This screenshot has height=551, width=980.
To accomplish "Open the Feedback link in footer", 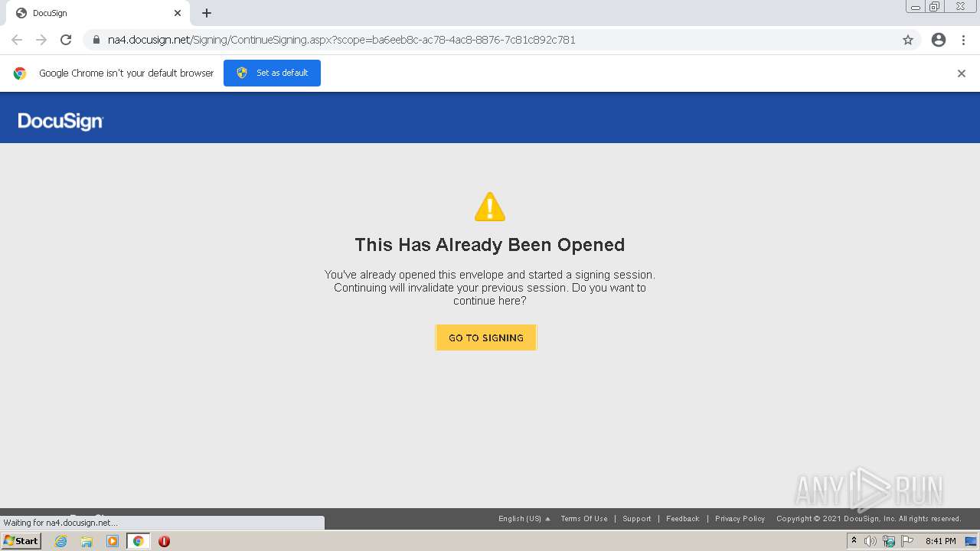I will click(x=683, y=519).
